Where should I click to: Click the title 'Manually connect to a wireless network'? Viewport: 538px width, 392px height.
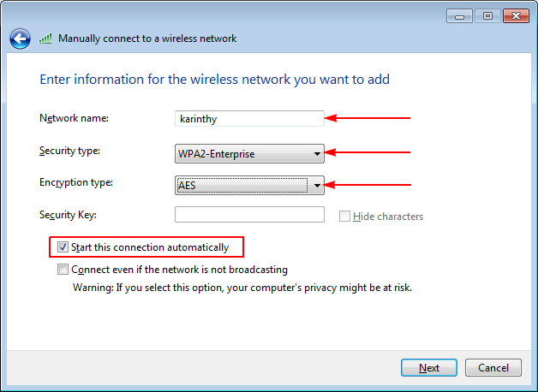(x=147, y=39)
